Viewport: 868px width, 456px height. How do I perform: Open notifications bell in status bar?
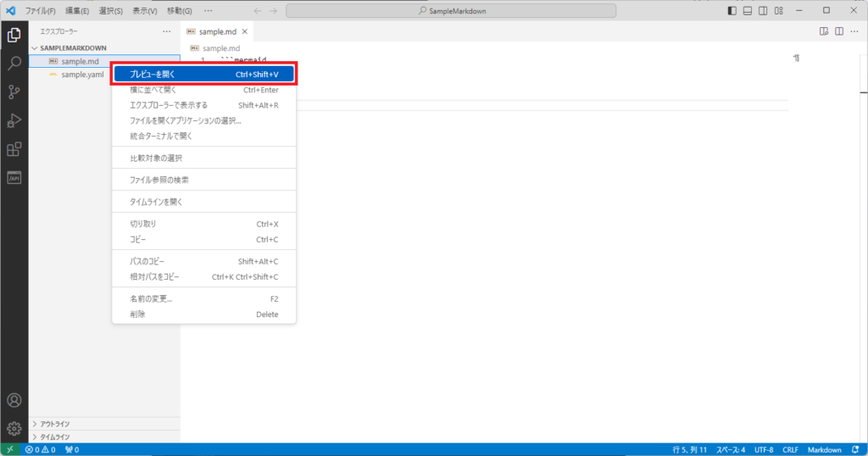pyautogui.click(x=855, y=449)
